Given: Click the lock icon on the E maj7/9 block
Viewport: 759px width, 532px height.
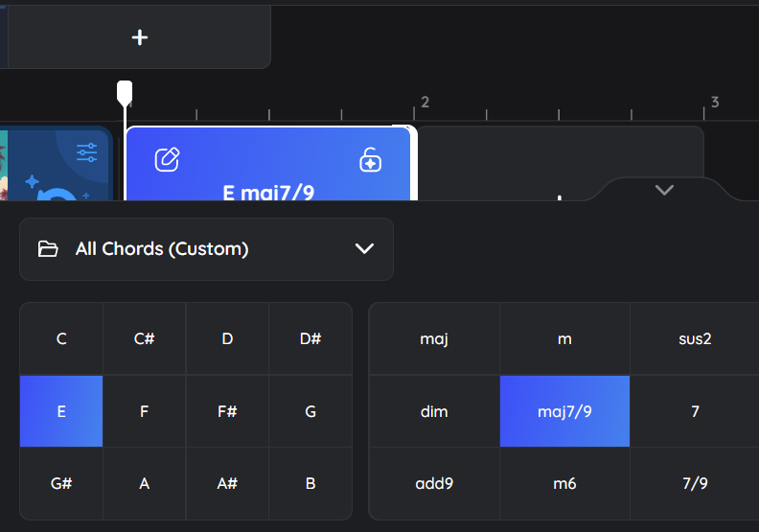Looking at the screenshot, I should point(370,160).
